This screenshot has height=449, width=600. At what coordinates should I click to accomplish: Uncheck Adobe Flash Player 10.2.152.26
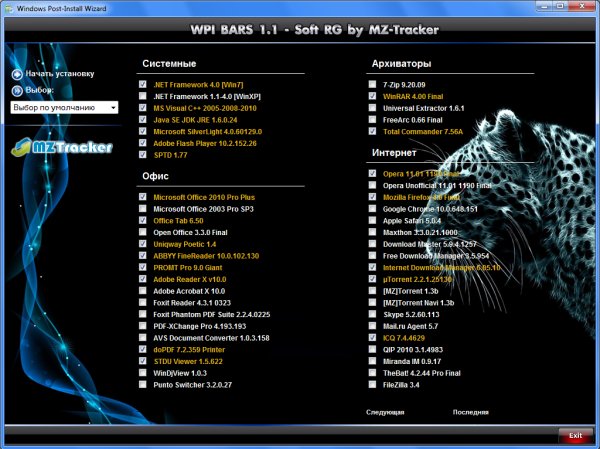tap(143, 143)
